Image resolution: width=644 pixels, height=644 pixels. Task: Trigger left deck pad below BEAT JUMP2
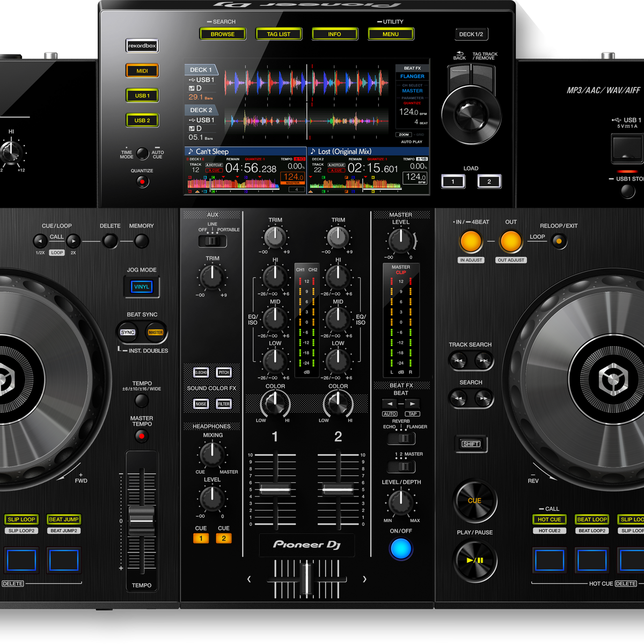(x=64, y=560)
